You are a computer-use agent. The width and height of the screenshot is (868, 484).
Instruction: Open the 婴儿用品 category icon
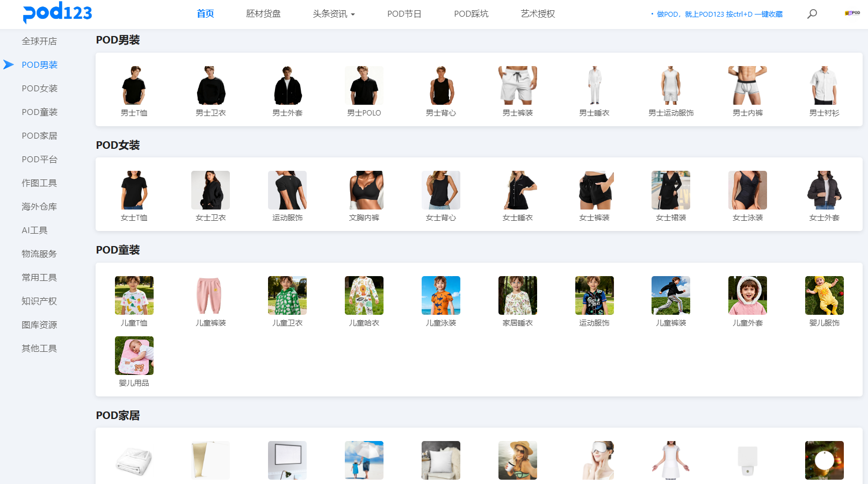(134, 356)
